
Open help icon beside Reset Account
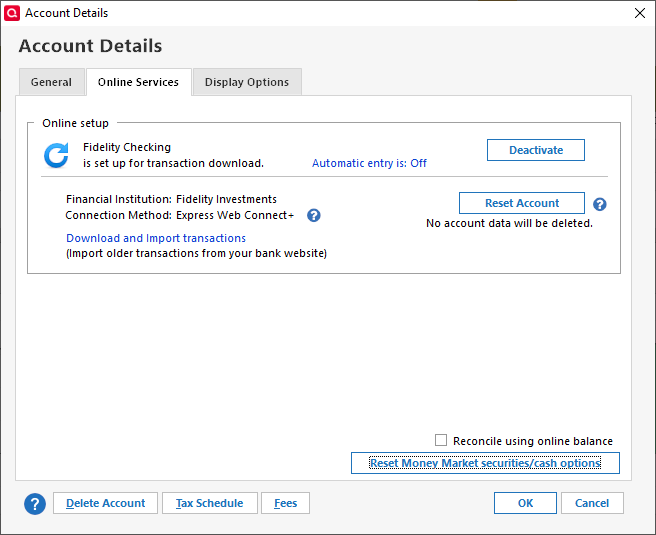600,204
